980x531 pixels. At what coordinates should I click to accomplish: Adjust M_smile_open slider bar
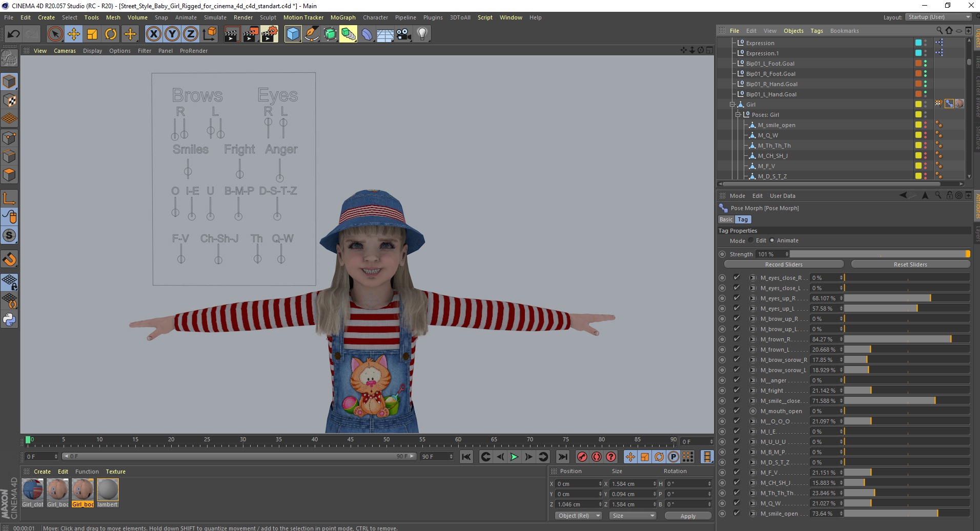(907, 514)
